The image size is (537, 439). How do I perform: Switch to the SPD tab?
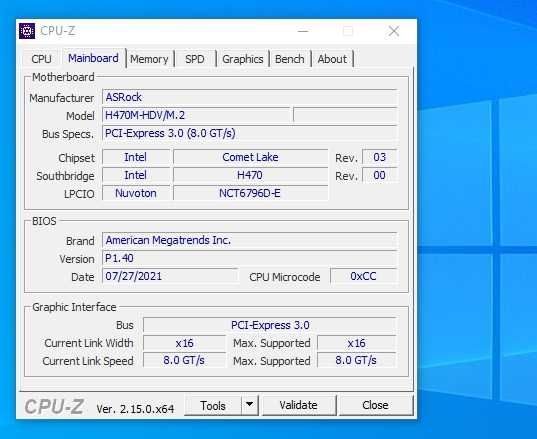(x=195, y=59)
